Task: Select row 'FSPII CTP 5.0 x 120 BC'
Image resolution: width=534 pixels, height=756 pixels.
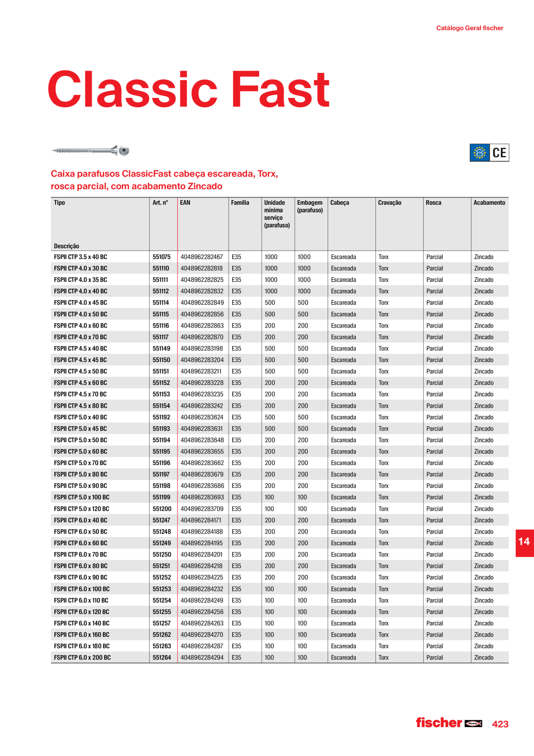Action: (279, 509)
